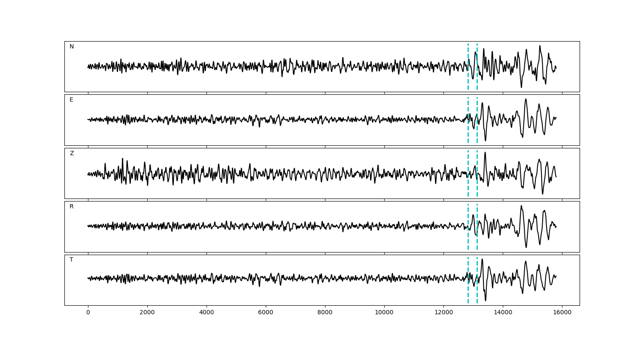
Task: Click the 16000 x-axis tick label
Action: coord(562,313)
